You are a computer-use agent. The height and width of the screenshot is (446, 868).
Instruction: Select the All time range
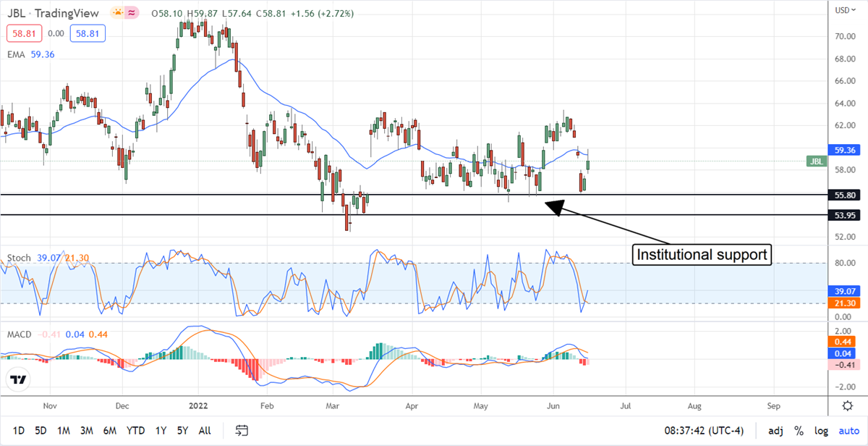tap(205, 430)
